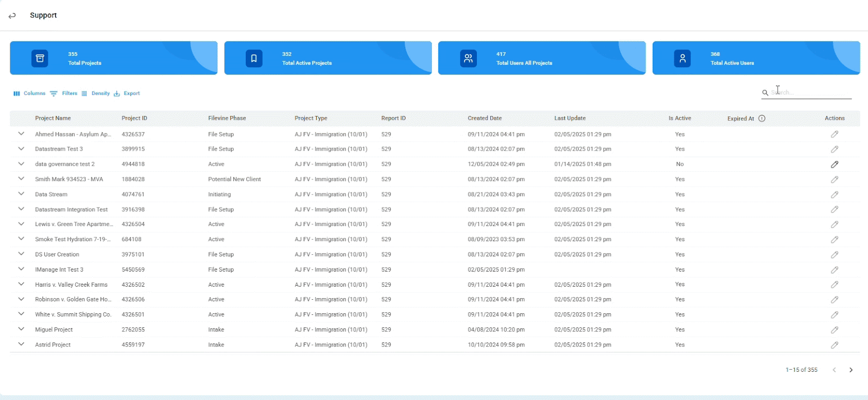Click the 352 Total Active Projects card

click(328, 58)
